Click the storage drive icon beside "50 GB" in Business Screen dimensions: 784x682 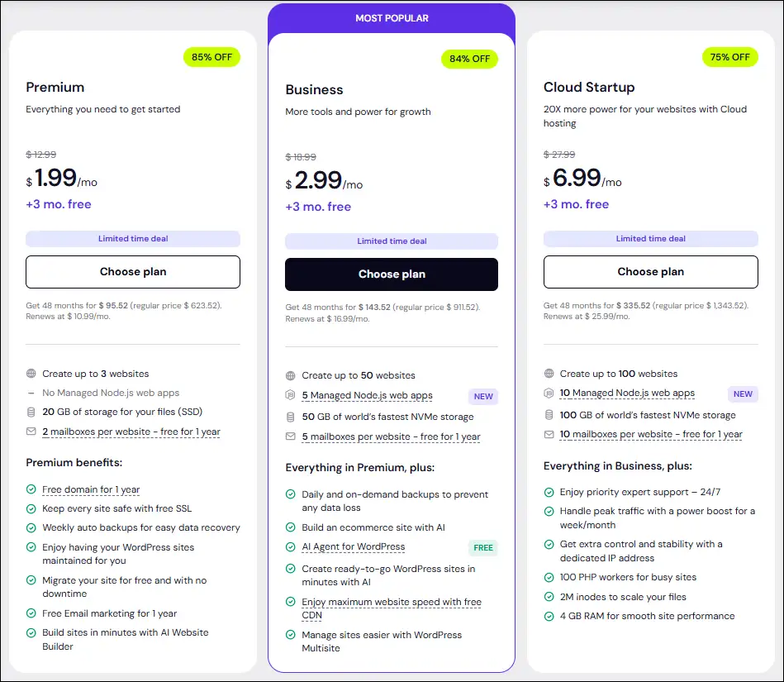tap(290, 417)
